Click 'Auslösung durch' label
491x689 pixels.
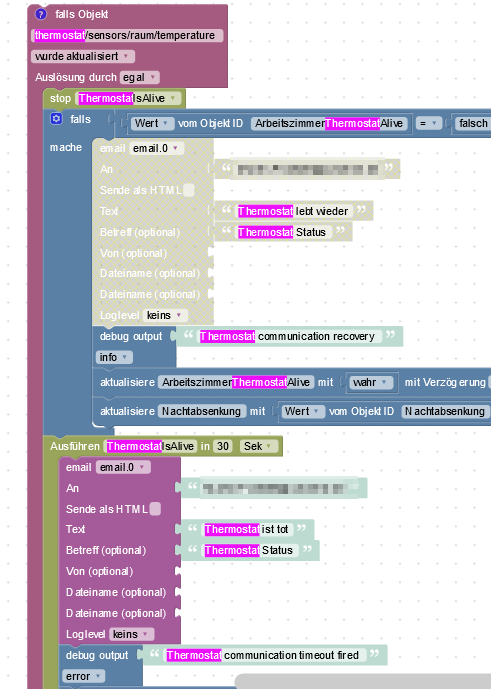pyautogui.click(x=76, y=77)
